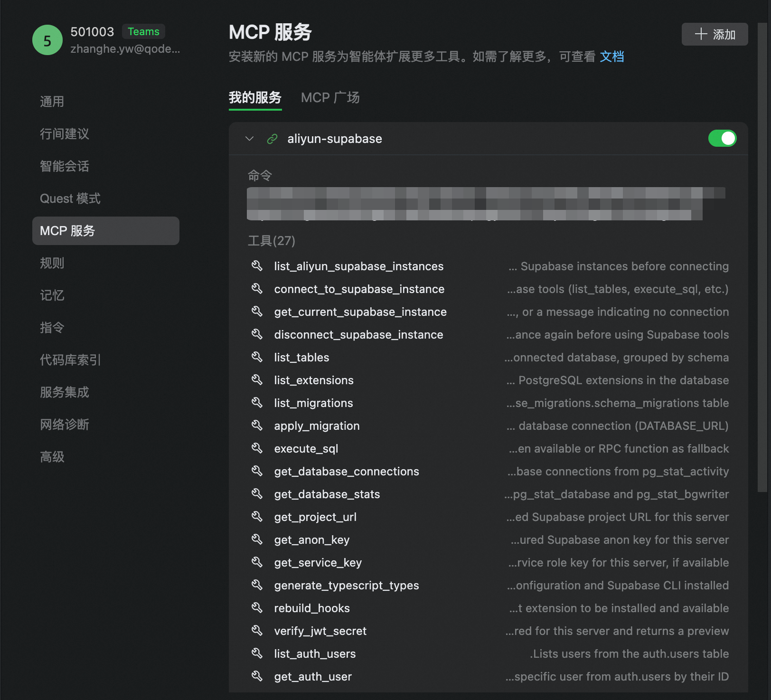Open the 规则 settings page

[x=106, y=263]
